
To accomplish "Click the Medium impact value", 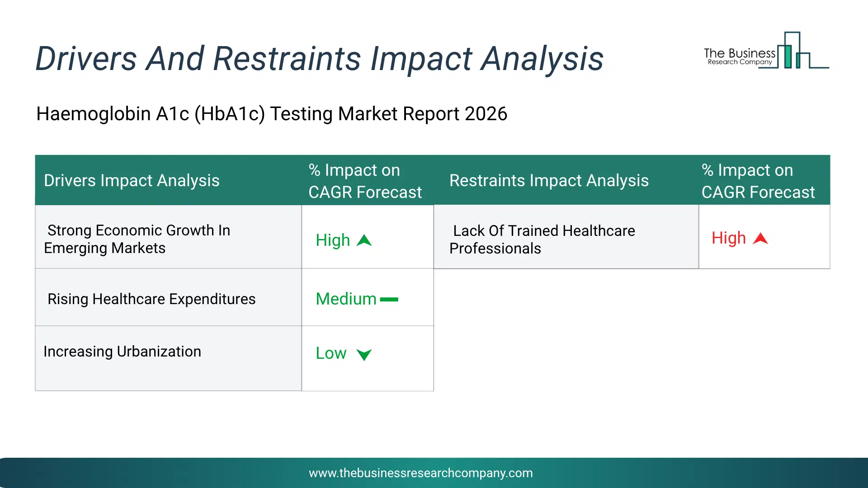I will point(346,299).
